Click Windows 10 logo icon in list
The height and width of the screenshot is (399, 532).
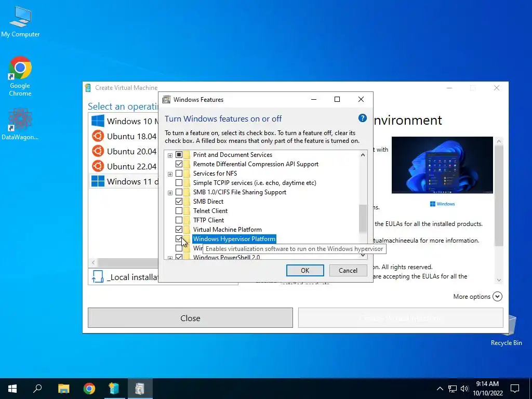pyautogui.click(x=98, y=121)
